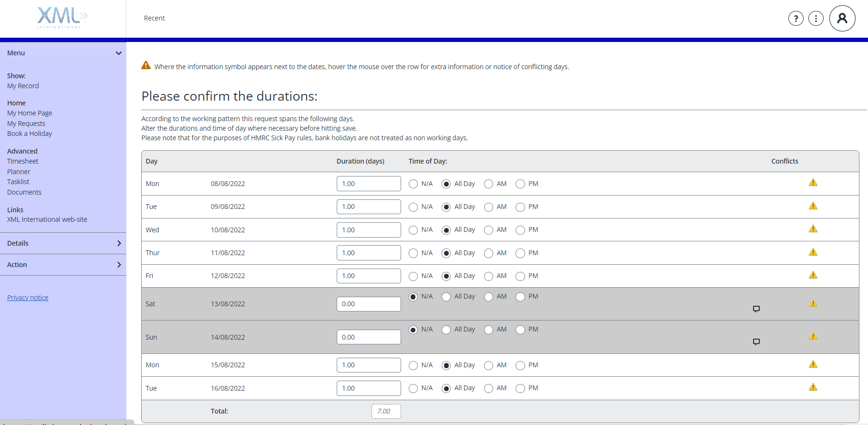Viewport: 868px width, 425px height.
Task: Click duration field for Tue 16/08/2022
Action: click(x=369, y=388)
